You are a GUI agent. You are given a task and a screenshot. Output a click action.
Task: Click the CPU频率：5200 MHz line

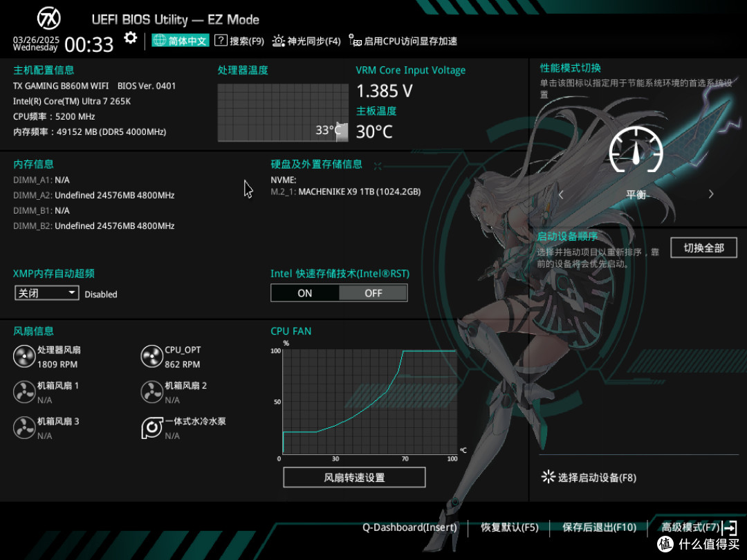coord(54,117)
